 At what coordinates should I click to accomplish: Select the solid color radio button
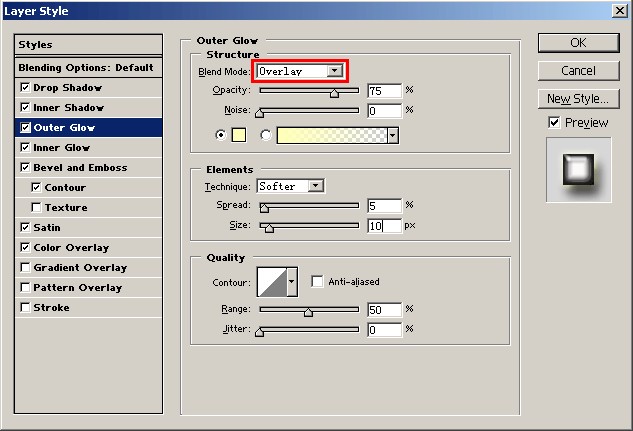tap(221, 135)
